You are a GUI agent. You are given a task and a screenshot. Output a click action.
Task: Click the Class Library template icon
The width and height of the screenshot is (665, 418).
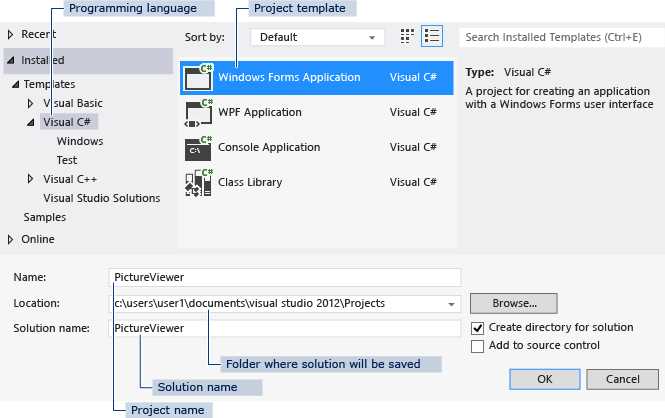pos(199,183)
